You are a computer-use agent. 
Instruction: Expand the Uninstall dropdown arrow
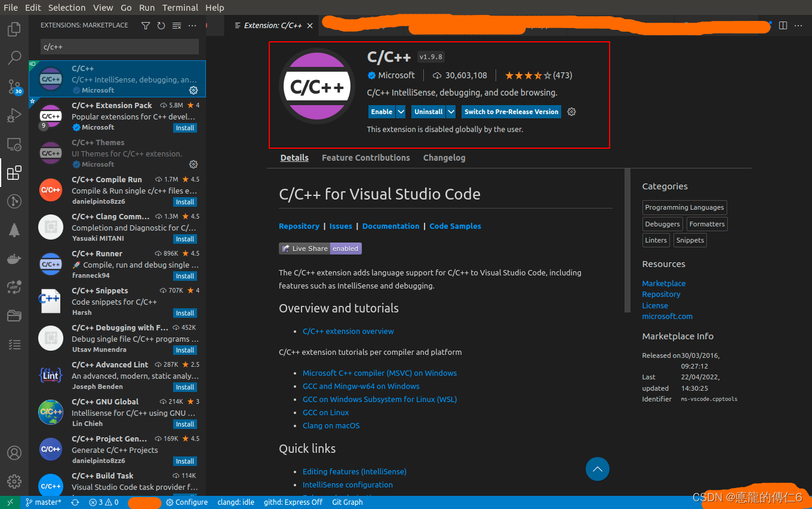tap(451, 112)
